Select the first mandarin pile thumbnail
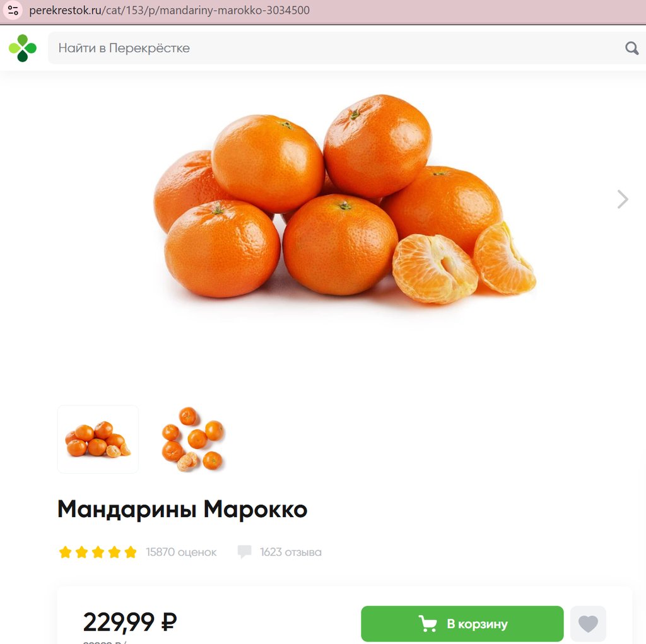Viewport: 646px width, 644px height. 98,439
